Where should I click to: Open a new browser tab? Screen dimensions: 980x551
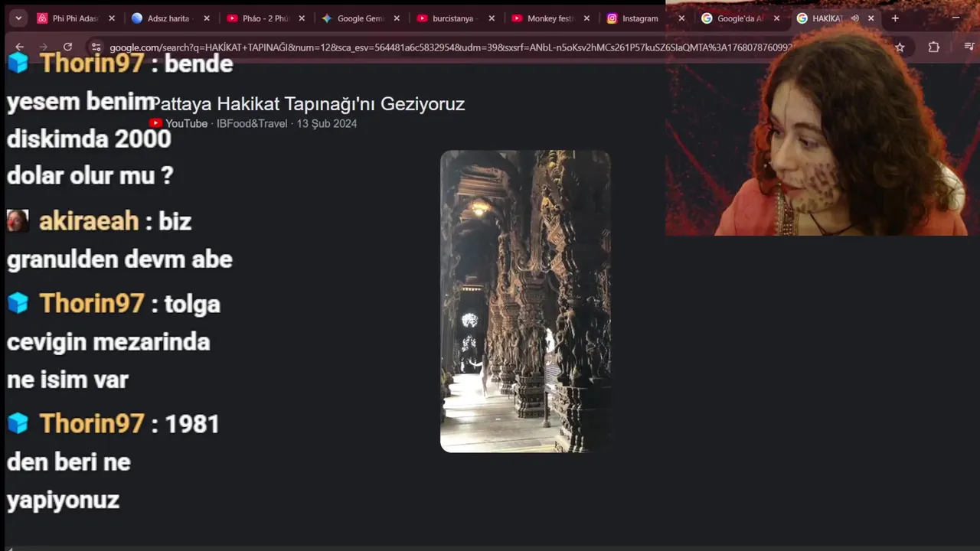click(x=895, y=18)
